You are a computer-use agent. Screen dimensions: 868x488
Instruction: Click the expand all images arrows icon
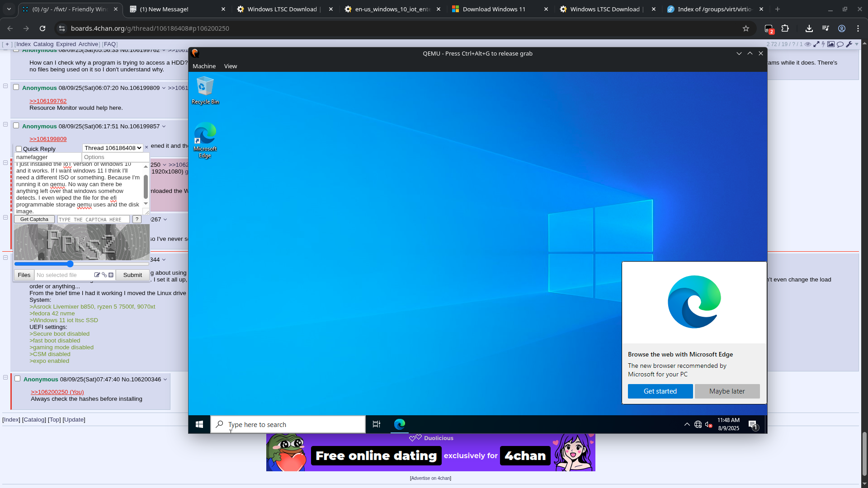click(816, 44)
